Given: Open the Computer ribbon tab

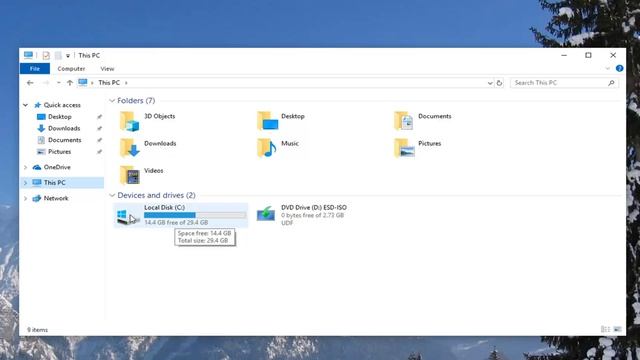Looking at the screenshot, I should 71,69.
